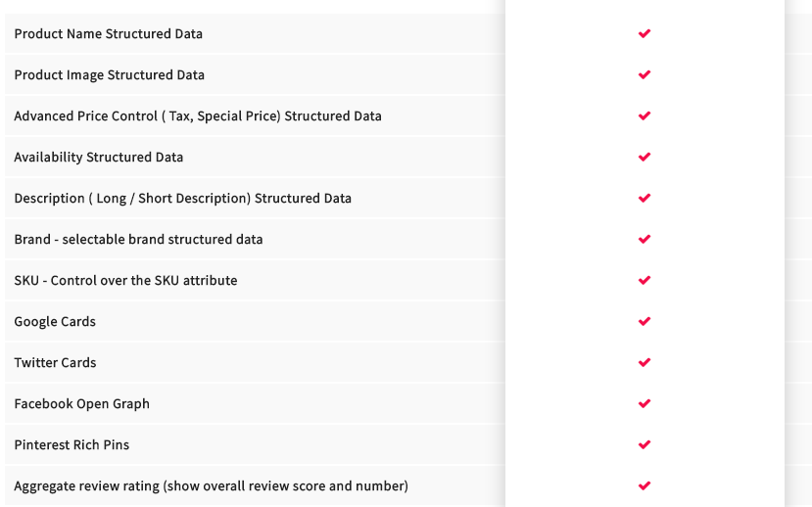Click the checkmark beside Brand selectable data
The width and height of the screenshot is (812, 507).
(645, 240)
